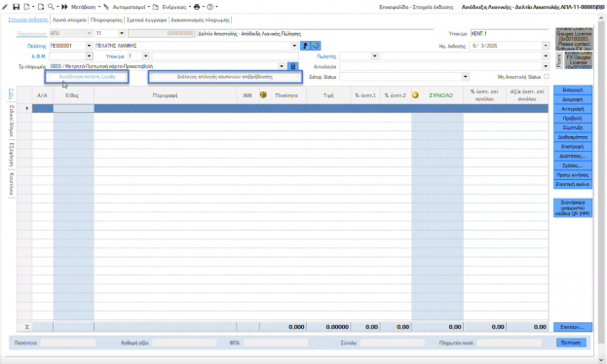607x364 pixels.
Task: Switch to the Διακανονισμός πληρωμής tab
Action: tap(200, 19)
